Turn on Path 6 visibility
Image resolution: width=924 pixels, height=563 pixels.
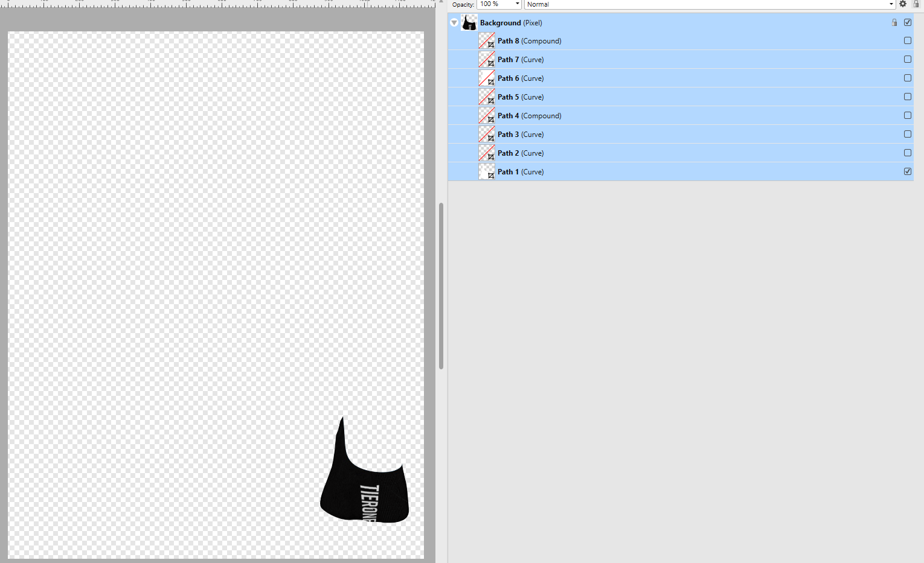point(908,78)
